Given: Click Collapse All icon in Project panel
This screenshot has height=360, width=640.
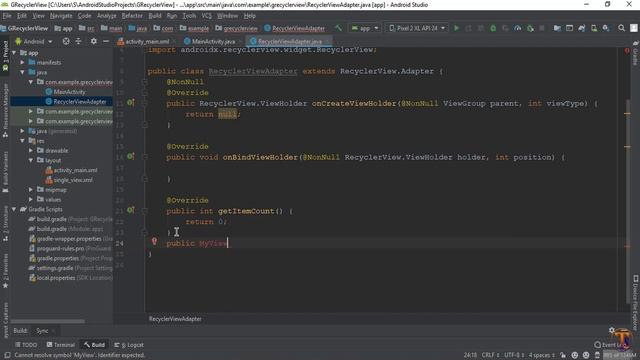Looking at the screenshot, I should [78, 41].
